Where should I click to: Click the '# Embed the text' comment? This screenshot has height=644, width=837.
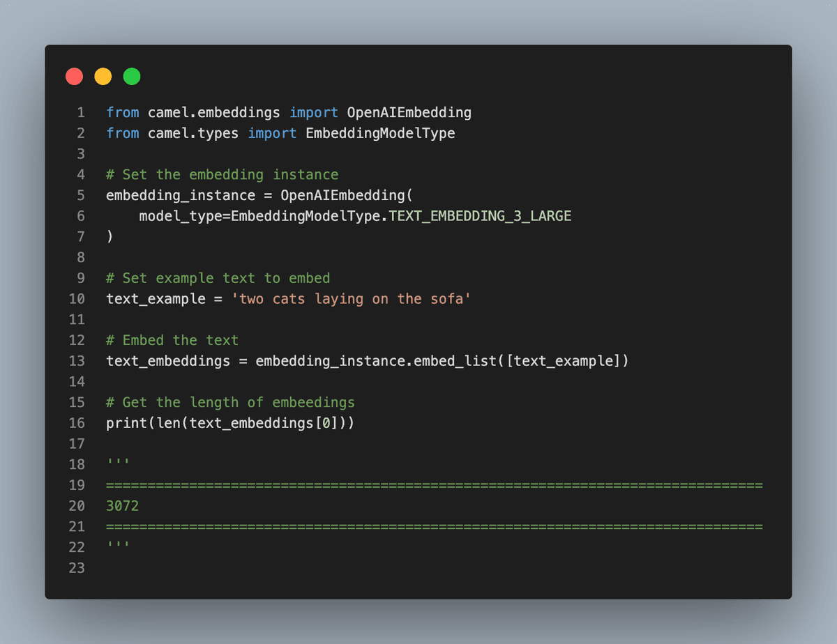[172, 340]
